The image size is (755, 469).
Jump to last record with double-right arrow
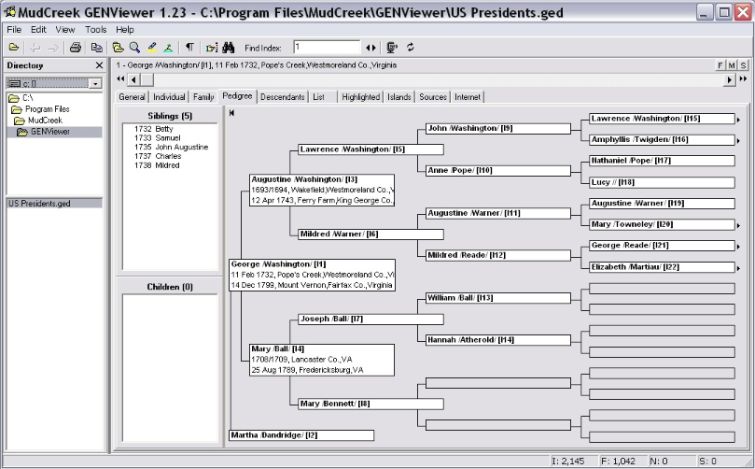coord(743,79)
